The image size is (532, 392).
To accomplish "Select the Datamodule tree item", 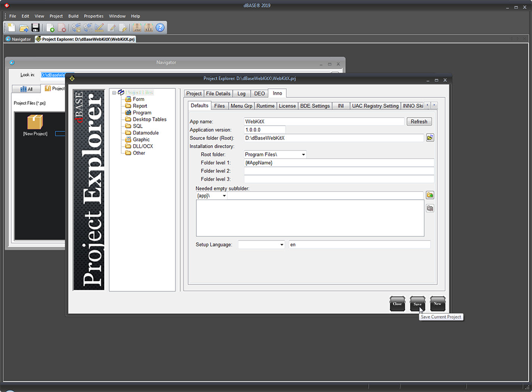I will pos(142,133).
